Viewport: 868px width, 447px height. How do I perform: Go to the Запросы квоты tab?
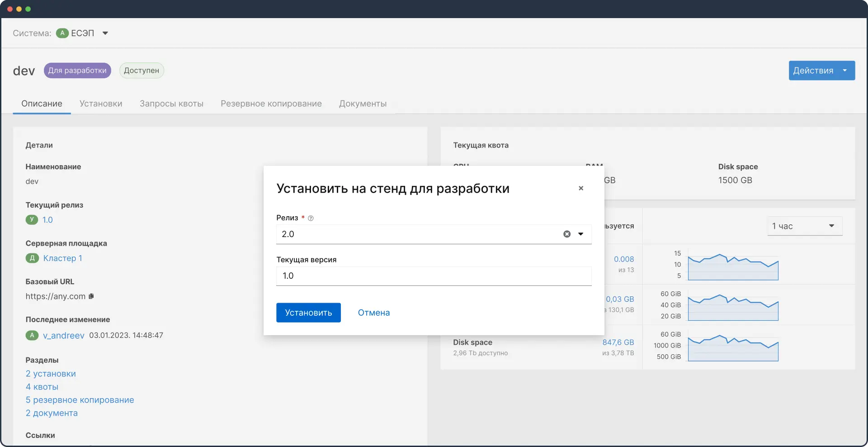[x=171, y=104]
